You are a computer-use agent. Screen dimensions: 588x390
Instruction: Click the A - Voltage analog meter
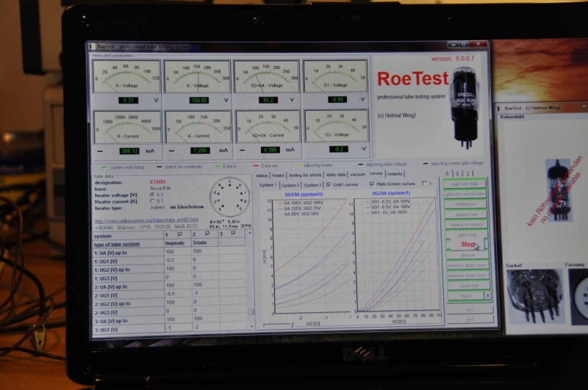pyautogui.click(x=197, y=77)
